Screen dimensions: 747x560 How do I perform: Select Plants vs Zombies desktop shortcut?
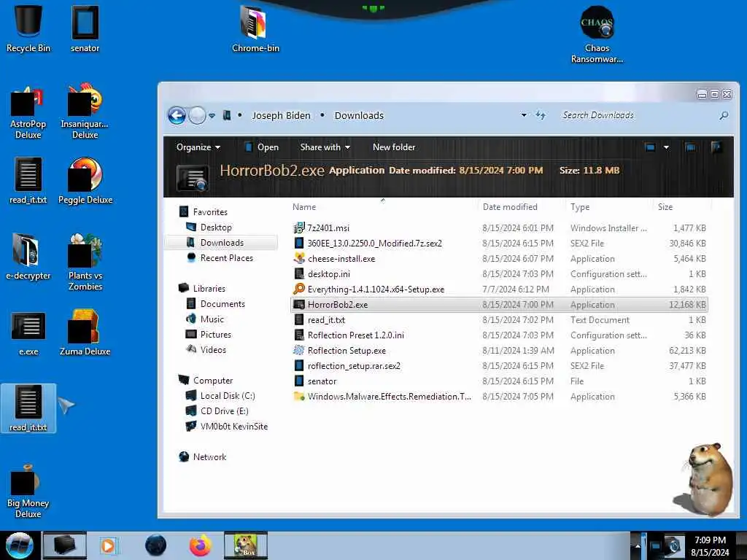tap(85, 262)
